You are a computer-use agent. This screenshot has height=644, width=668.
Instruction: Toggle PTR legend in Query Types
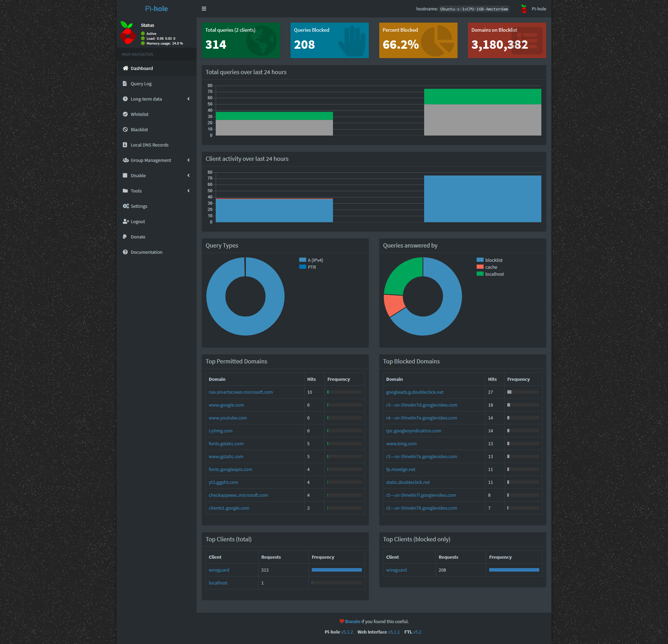(x=308, y=267)
